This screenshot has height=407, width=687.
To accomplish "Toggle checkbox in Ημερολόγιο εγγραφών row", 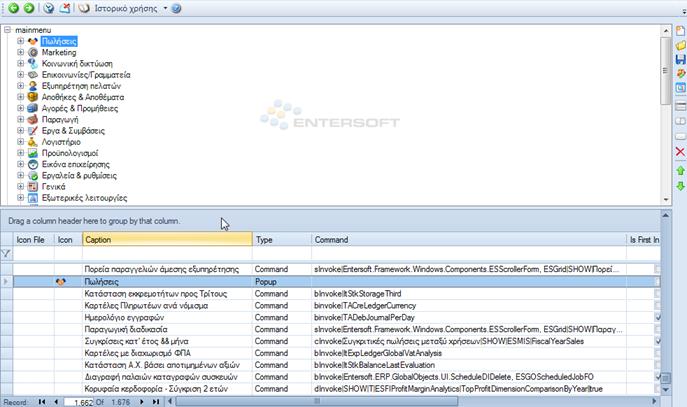I will click(658, 317).
